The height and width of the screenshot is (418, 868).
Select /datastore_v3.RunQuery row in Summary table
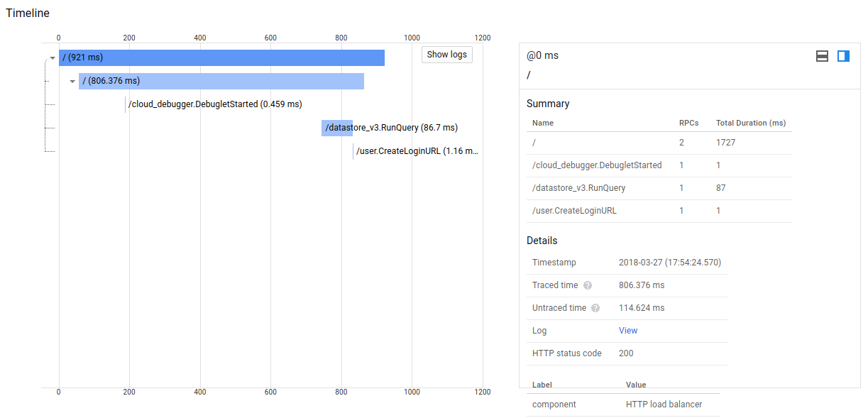578,188
